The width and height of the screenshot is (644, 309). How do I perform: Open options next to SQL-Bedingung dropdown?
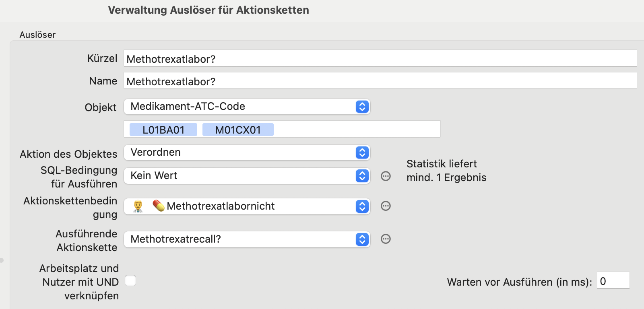click(x=386, y=176)
